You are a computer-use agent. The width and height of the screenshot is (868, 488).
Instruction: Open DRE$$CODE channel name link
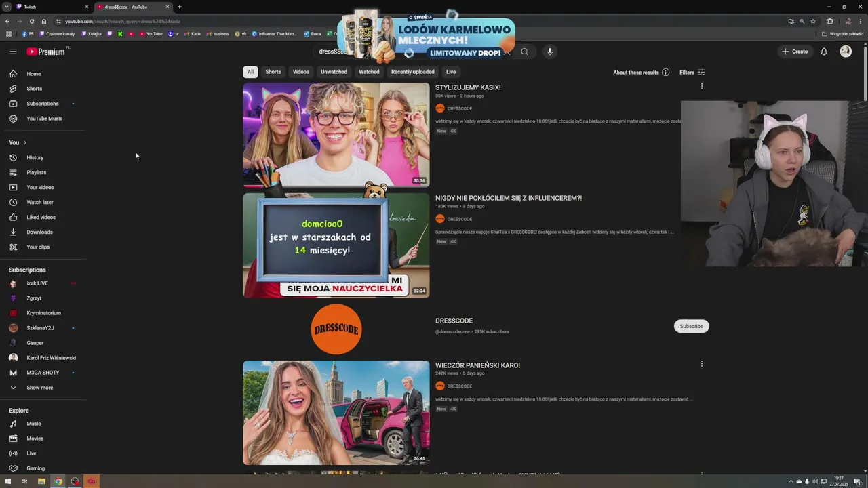click(x=454, y=321)
